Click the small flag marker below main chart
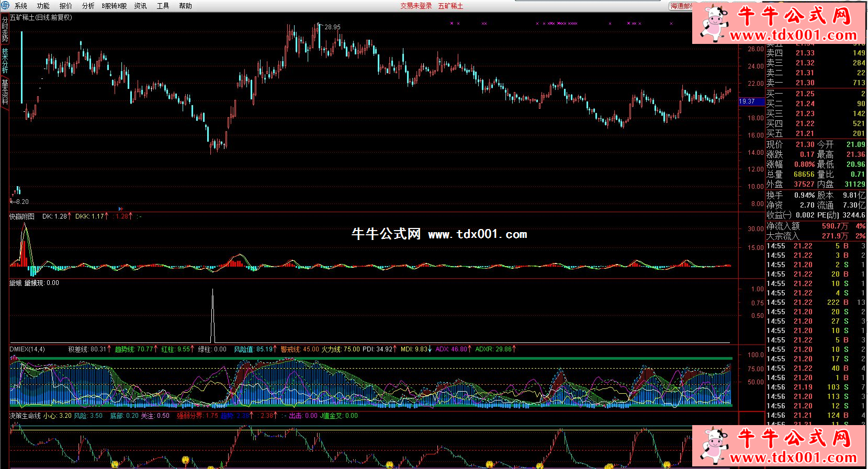This screenshot has width=868, height=469. (x=121, y=209)
